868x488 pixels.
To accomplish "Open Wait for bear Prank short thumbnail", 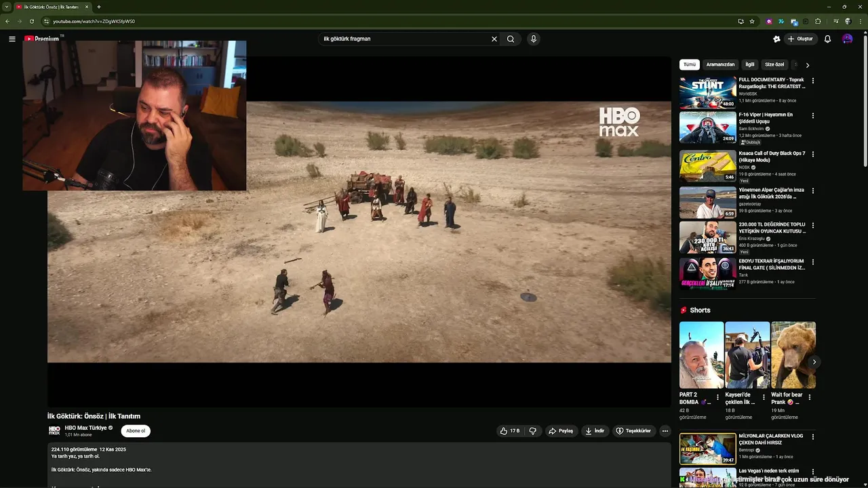I will tap(793, 354).
